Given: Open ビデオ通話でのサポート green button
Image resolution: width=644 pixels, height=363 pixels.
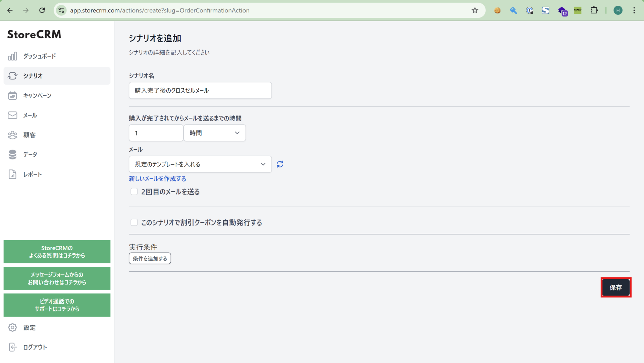Looking at the screenshot, I should pos(57,305).
